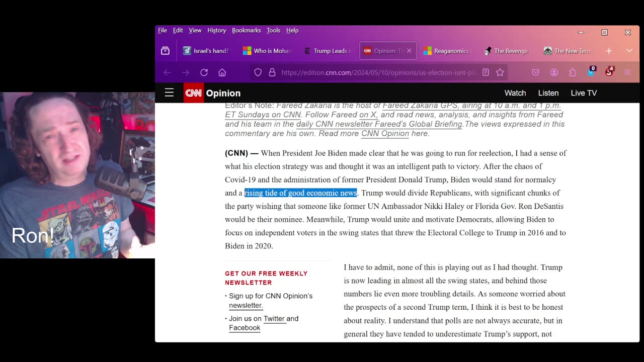
Task: Switch to The Revenge tab
Action: tap(508, 51)
